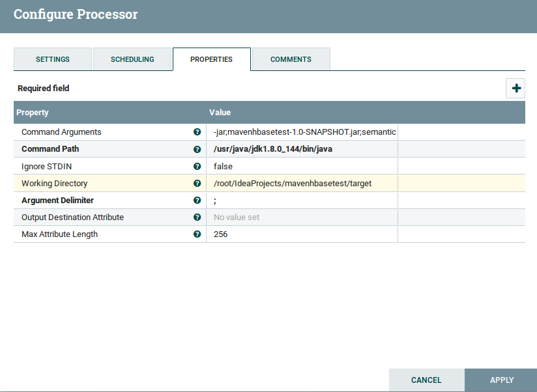Click help icon for Command Arguments

[197, 132]
